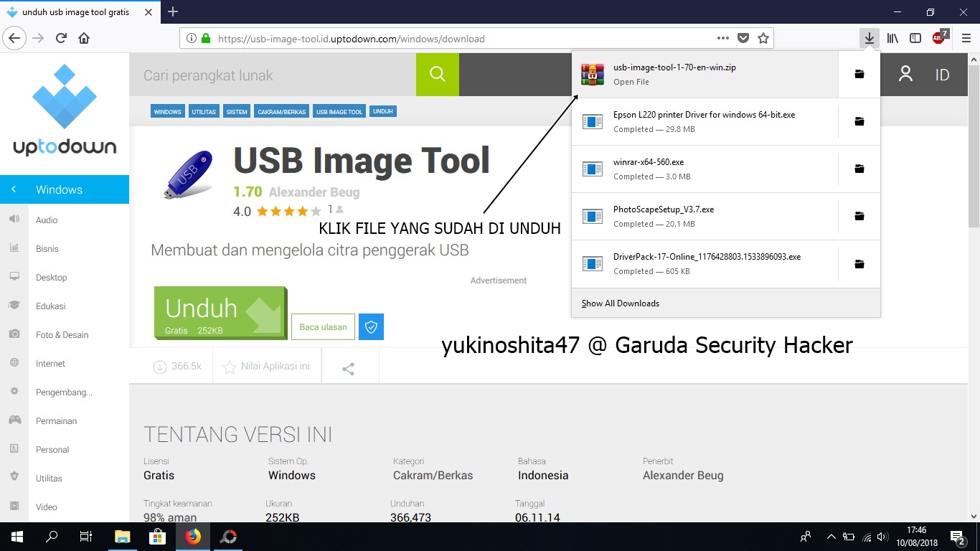Click inside the address bar
Viewport: 980px width, 551px height.
click(x=430, y=38)
